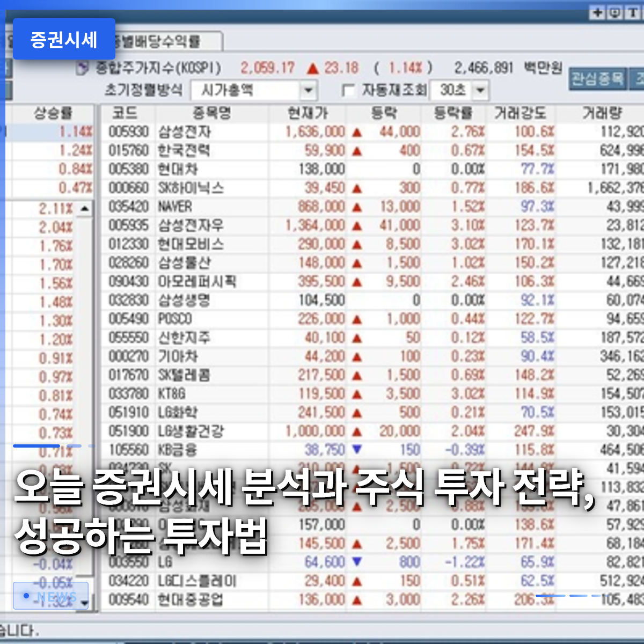Viewport: 644px width, 644px height.
Task: Click the 44,000 change value for 삼성전자
Action: click(x=400, y=131)
